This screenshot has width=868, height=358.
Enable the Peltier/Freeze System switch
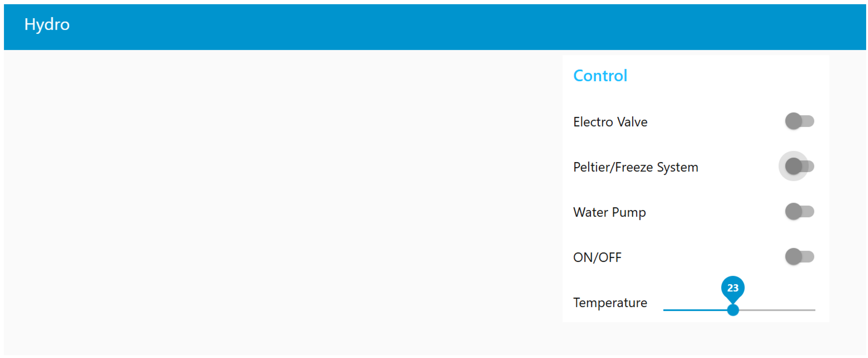click(x=799, y=166)
